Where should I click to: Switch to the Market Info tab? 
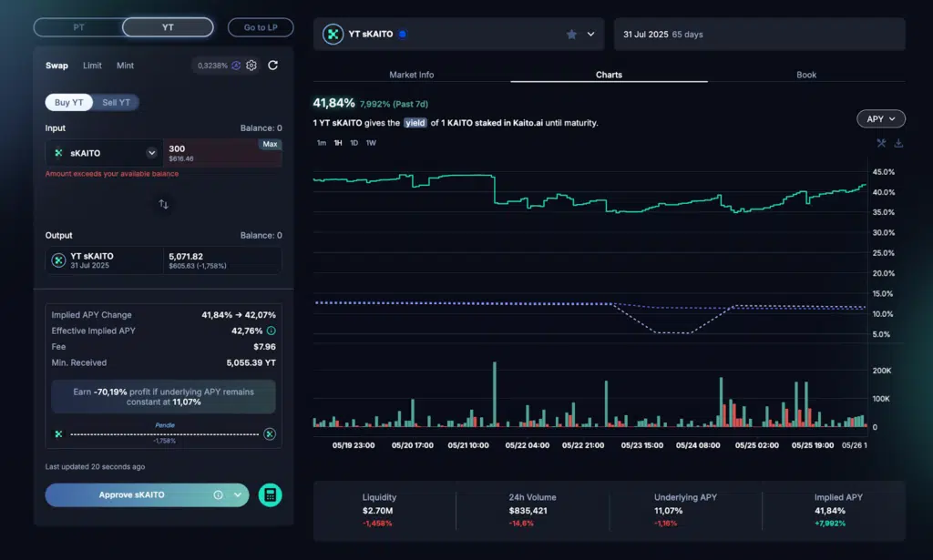tap(412, 75)
